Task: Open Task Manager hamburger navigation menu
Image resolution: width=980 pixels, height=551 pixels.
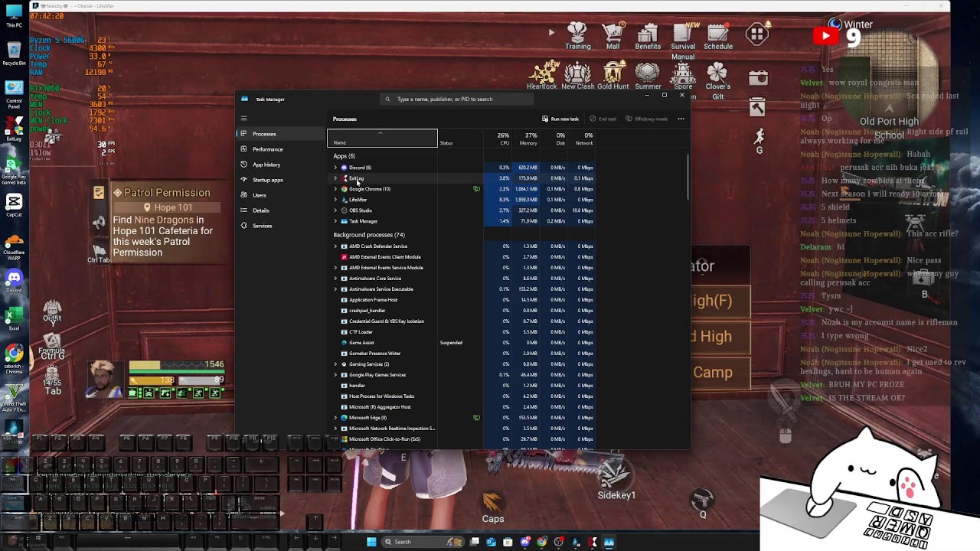Action: [243, 119]
